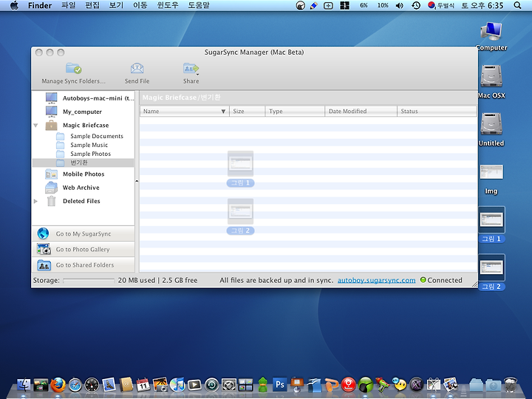Open Time Machine Dock icon
The image size is (532, 399).
click(x=212, y=385)
